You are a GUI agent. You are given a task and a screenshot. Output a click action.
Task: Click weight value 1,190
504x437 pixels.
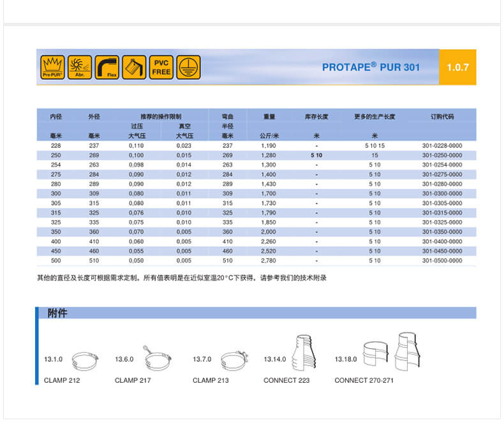pyautogui.click(x=269, y=145)
